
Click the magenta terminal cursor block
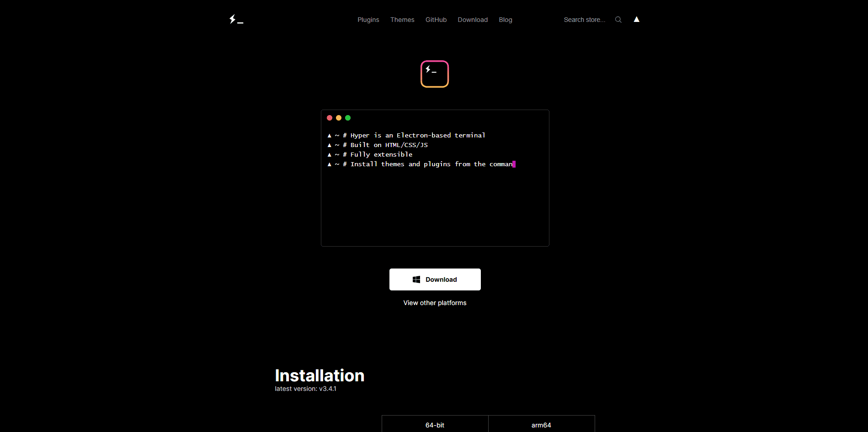514,164
